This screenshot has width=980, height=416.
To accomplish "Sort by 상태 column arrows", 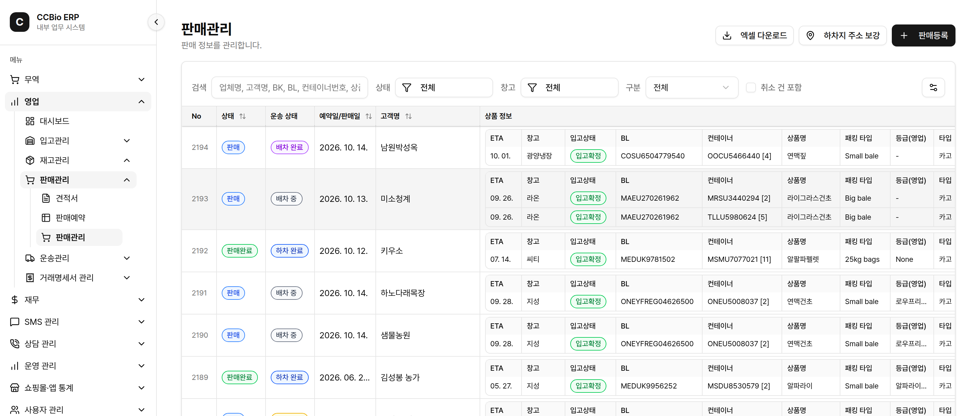I will coord(243,116).
